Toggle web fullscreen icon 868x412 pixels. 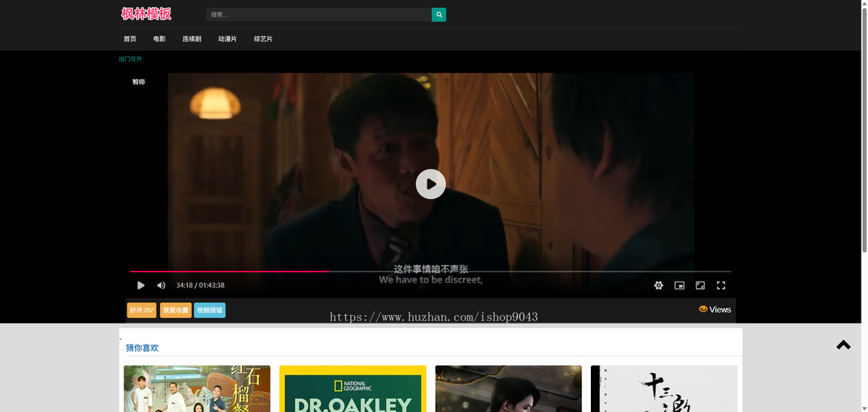tap(700, 285)
